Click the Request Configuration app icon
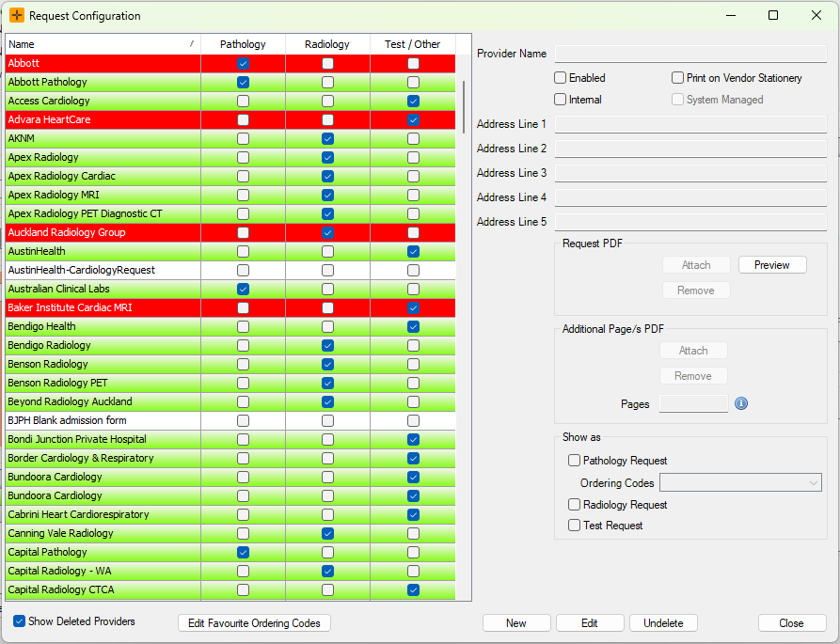The width and height of the screenshot is (840, 644). (x=17, y=16)
